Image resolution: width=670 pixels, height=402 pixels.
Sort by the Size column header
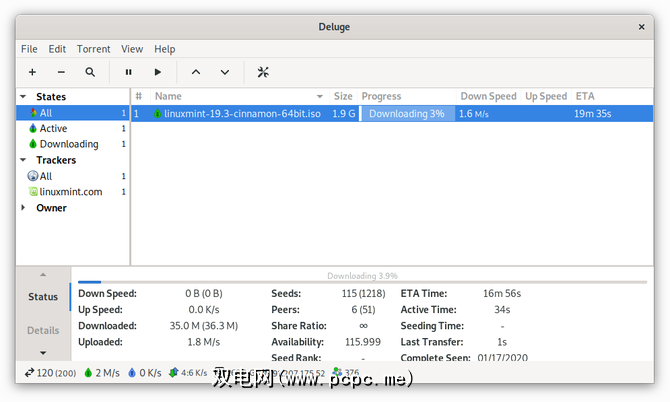(x=343, y=96)
